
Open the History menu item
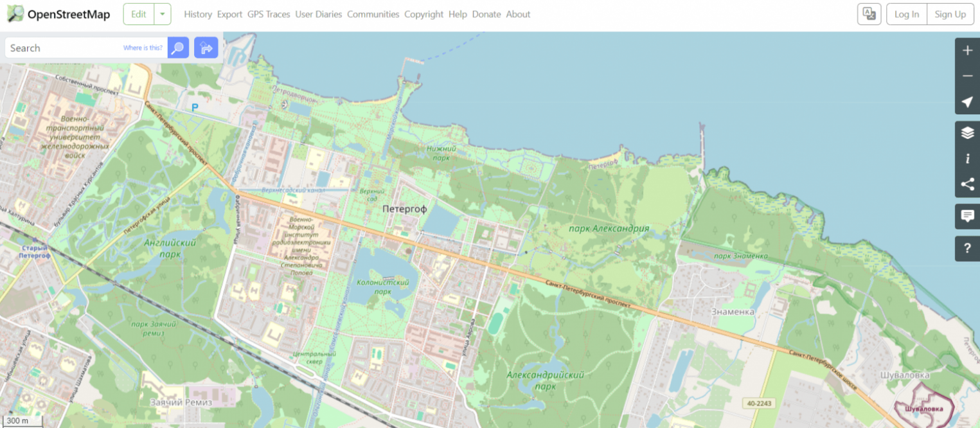tap(198, 14)
